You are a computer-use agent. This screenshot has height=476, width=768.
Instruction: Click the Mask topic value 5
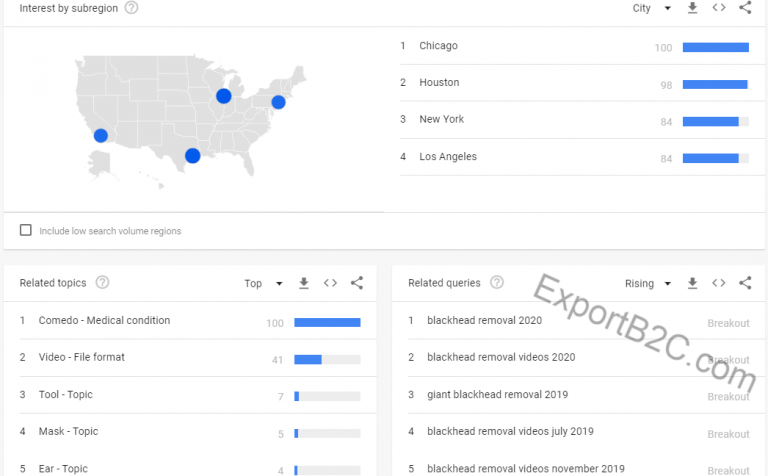(281, 434)
